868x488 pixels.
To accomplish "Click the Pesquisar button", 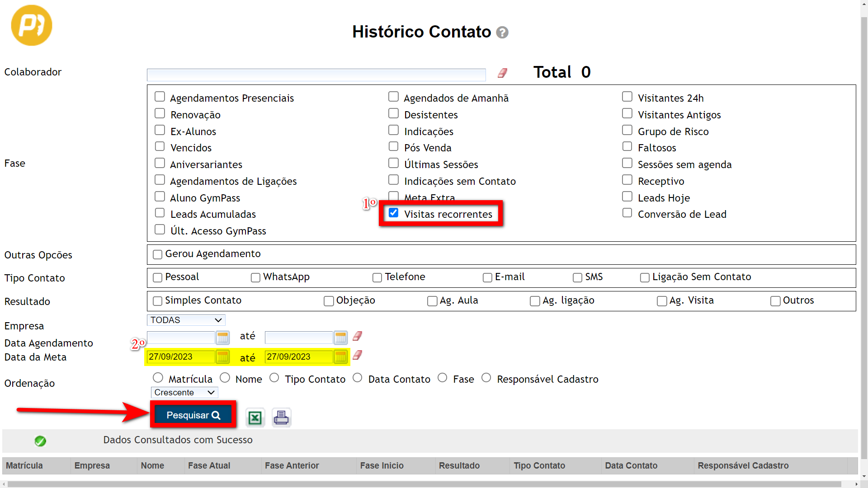I will point(193,415).
